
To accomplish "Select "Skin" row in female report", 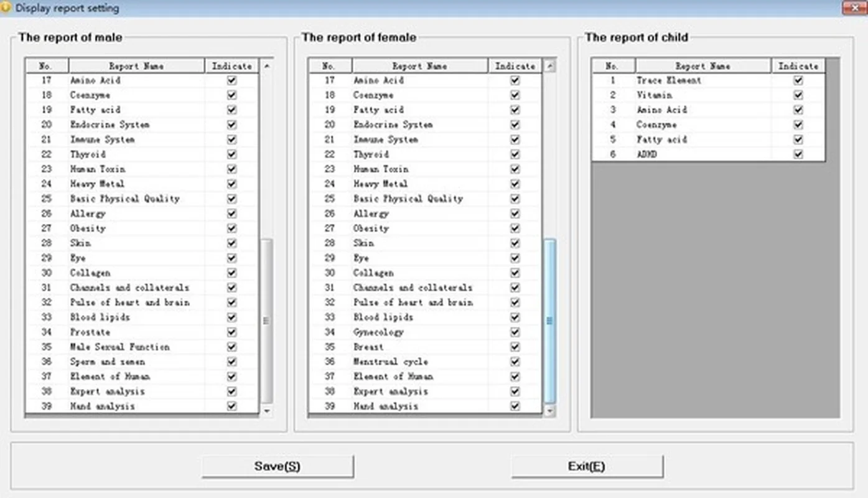I will click(425, 243).
